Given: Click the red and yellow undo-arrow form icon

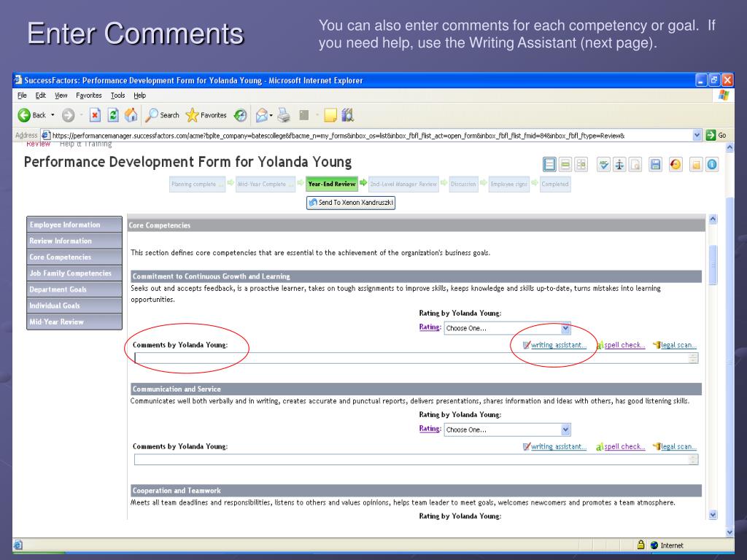Looking at the screenshot, I should (x=676, y=165).
